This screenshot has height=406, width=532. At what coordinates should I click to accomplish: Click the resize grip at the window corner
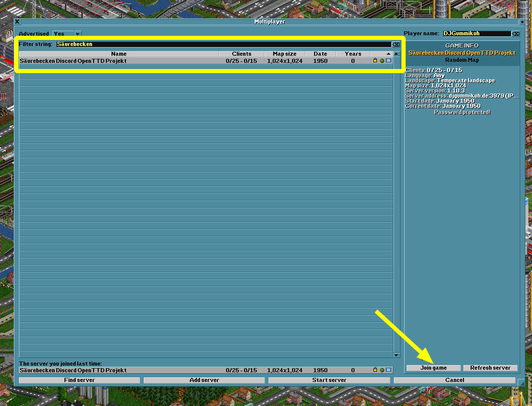(x=522, y=383)
